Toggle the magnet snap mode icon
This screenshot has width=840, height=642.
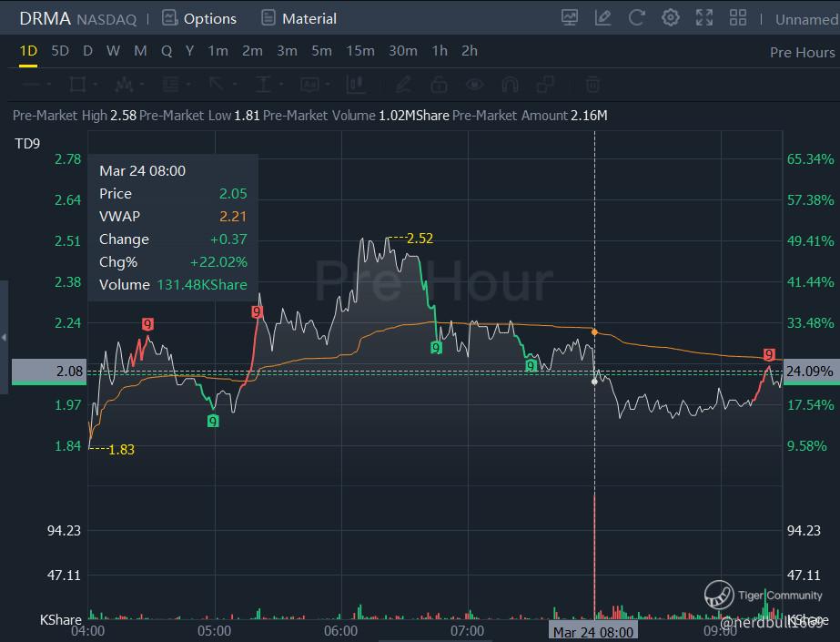(x=510, y=85)
